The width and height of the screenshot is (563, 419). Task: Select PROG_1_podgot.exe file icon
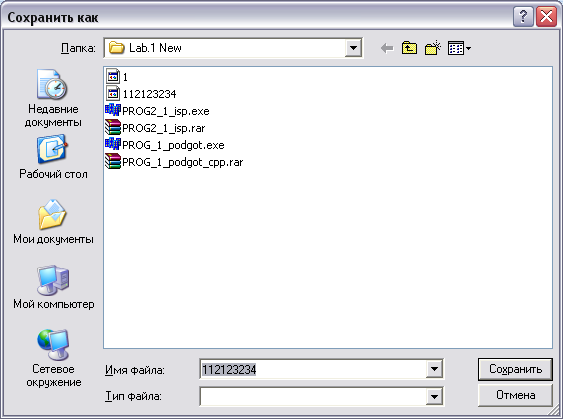click(x=113, y=144)
